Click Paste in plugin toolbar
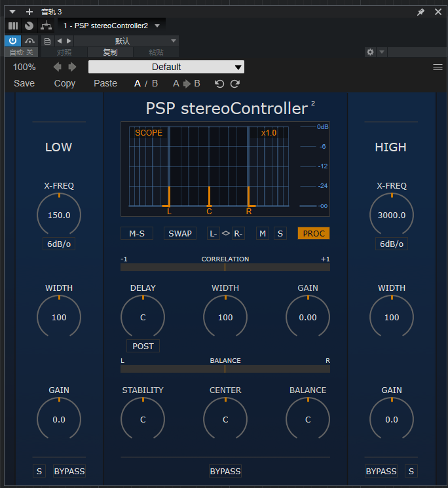Screen dimensions: 448x488 pyautogui.click(x=105, y=83)
